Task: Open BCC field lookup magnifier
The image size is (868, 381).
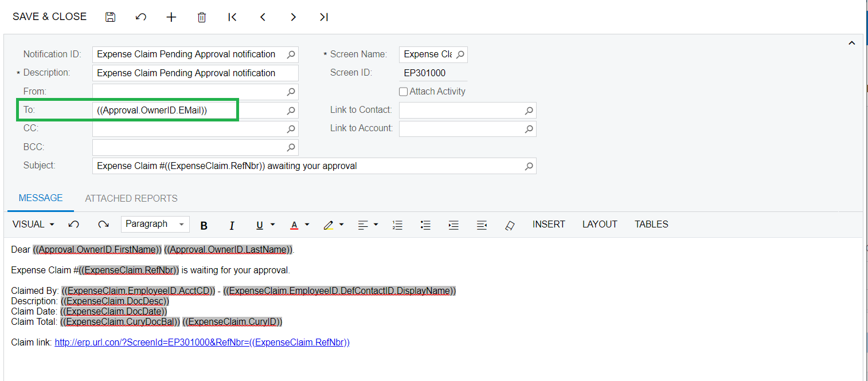Action: coord(291,147)
